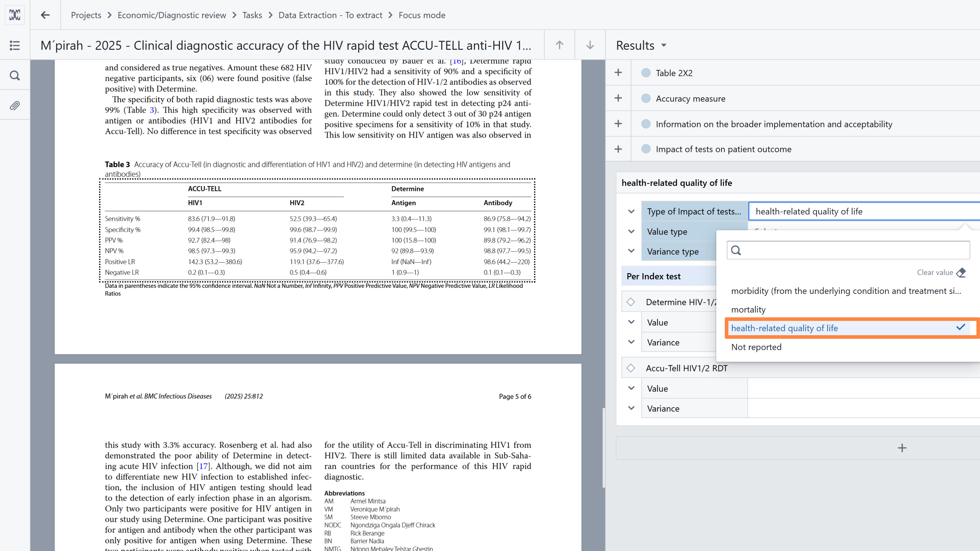Toggle the Impact of tests on patient outcome circle
The height and width of the screenshot is (551, 980).
click(646, 149)
